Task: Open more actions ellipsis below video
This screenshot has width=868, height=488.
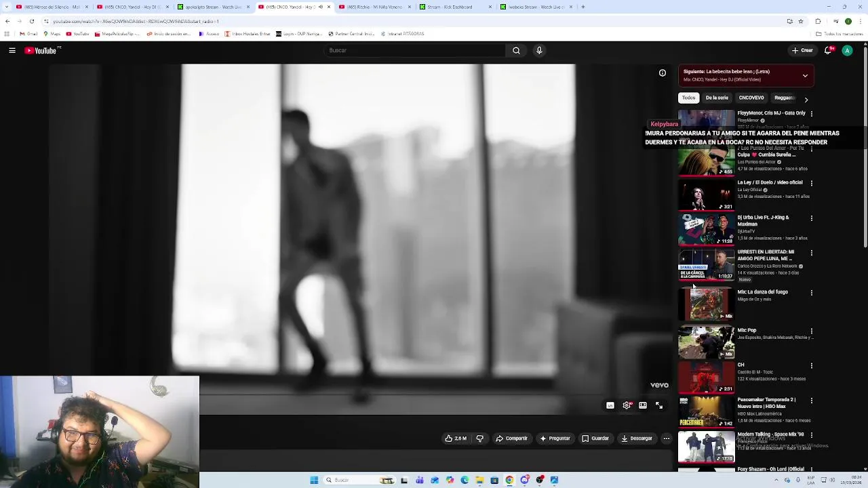Action: (x=667, y=439)
